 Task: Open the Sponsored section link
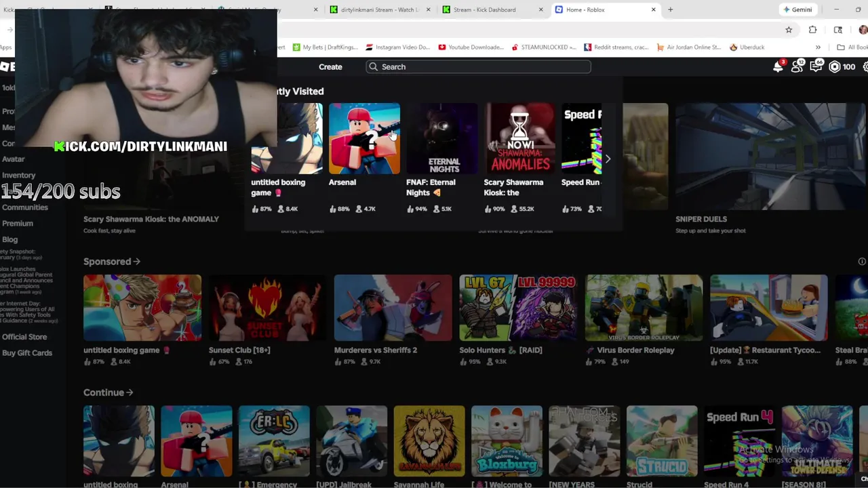coord(112,262)
